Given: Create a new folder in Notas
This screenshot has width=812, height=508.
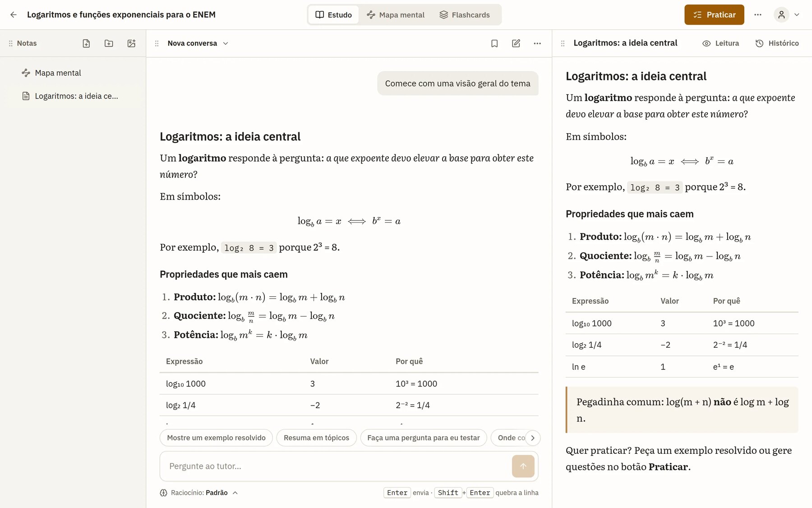Looking at the screenshot, I should 109,43.
